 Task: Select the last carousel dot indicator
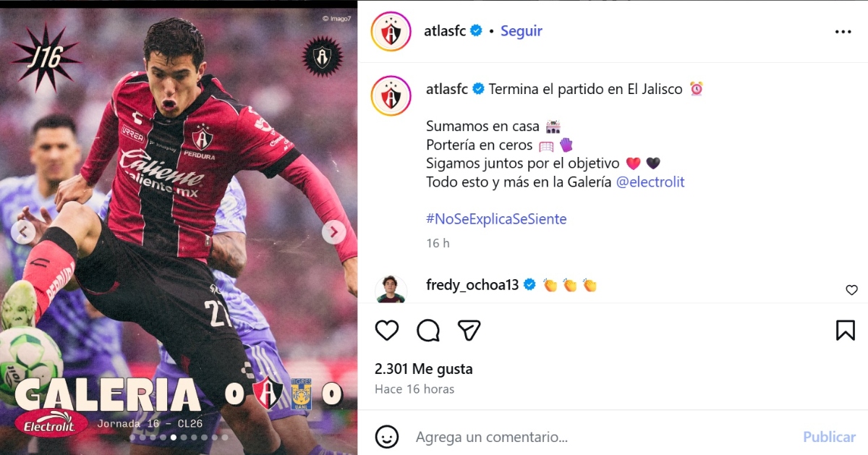click(225, 438)
